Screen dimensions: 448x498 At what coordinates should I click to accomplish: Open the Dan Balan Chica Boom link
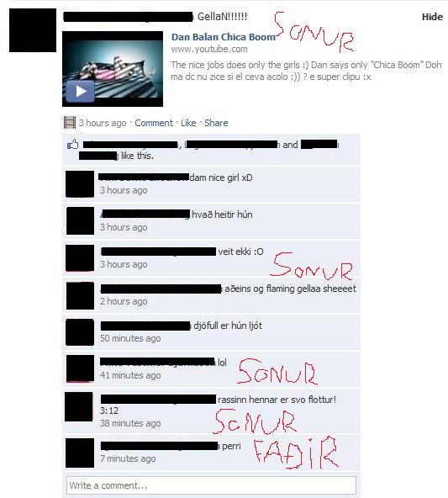[x=224, y=37]
